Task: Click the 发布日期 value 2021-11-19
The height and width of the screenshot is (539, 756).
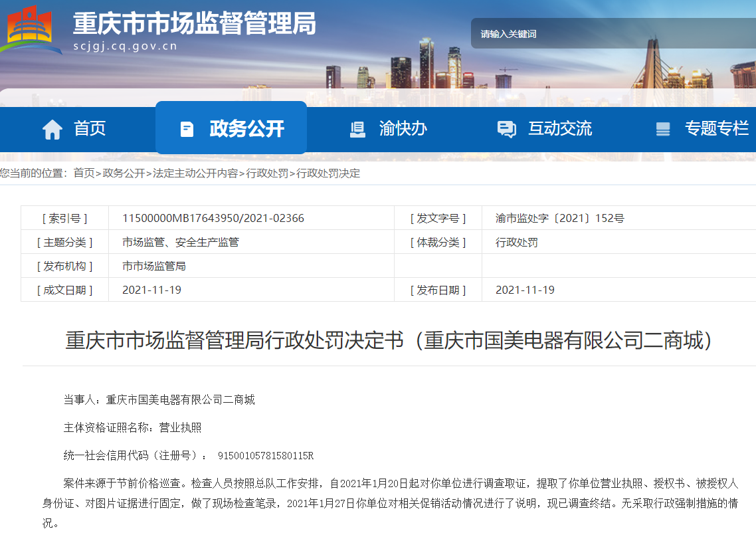Action: coord(525,290)
